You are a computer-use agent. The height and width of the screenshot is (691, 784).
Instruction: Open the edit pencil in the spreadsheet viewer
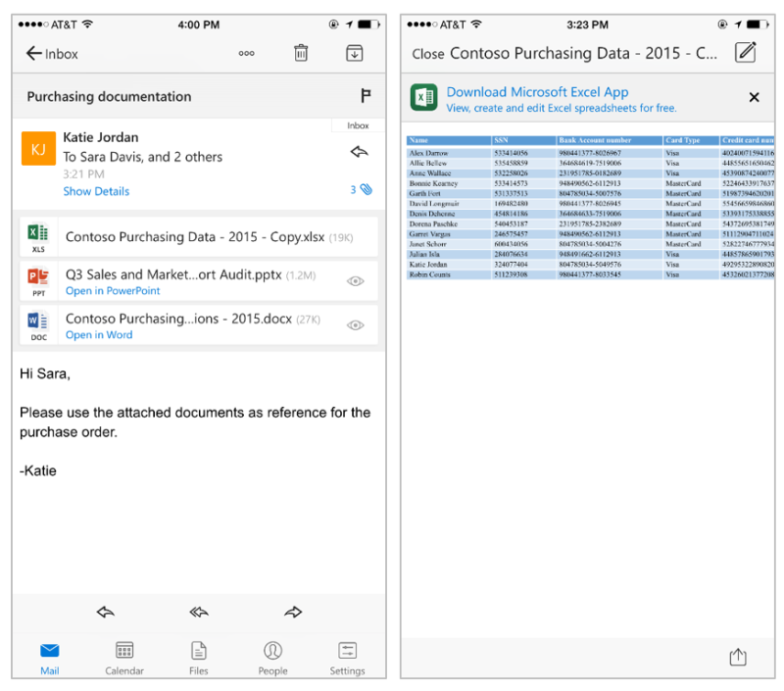click(746, 53)
